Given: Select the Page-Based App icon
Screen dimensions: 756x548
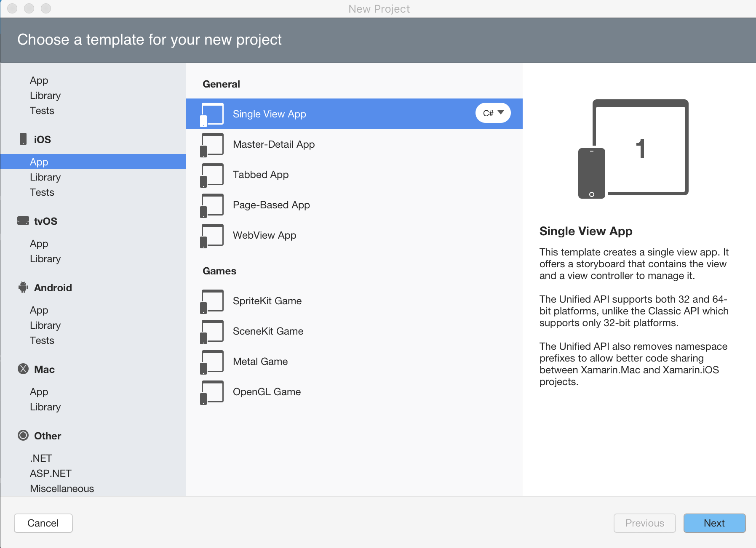Looking at the screenshot, I should (x=212, y=205).
